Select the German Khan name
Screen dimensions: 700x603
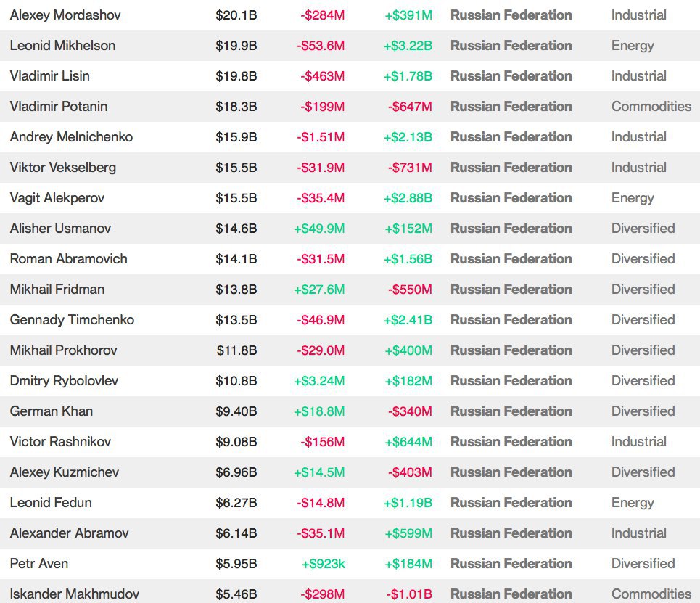52,411
